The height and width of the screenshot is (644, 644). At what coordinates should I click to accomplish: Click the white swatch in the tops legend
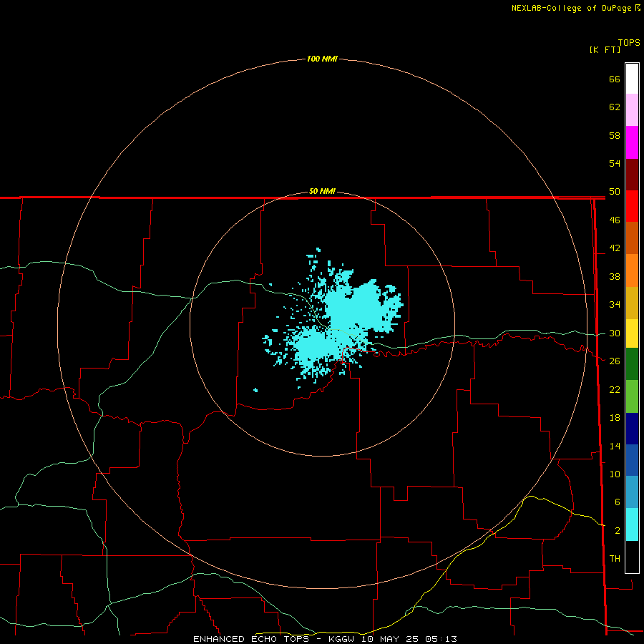pyautogui.click(x=632, y=79)
